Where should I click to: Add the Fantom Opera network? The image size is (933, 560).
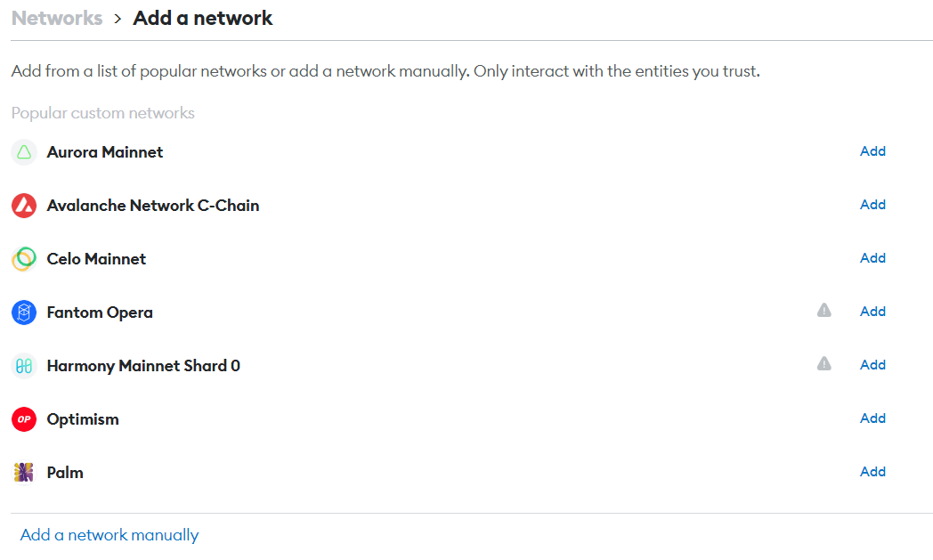[x=872, y=312]
